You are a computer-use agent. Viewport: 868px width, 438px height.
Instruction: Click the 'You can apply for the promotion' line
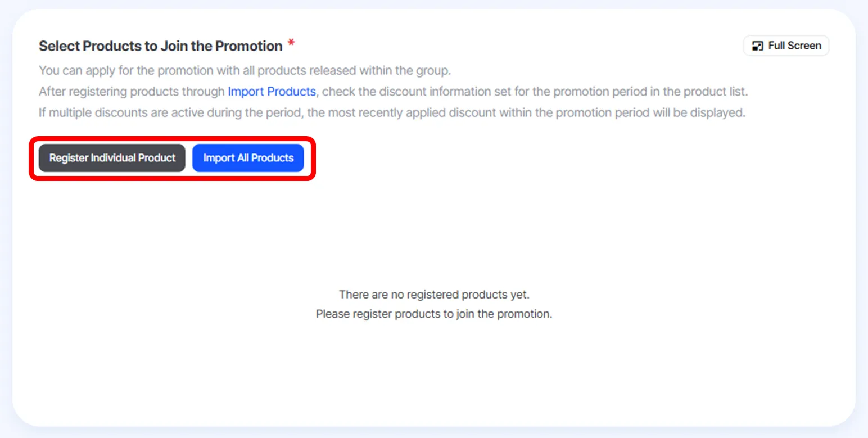(245, 71)
